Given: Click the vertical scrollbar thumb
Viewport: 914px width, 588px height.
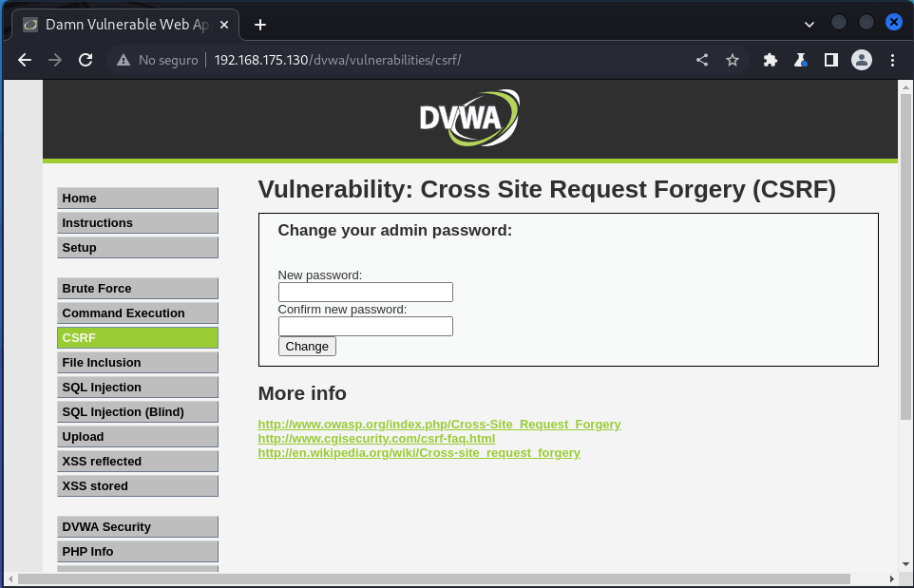Looking at the screenshot, I should (x=905, y=256).
